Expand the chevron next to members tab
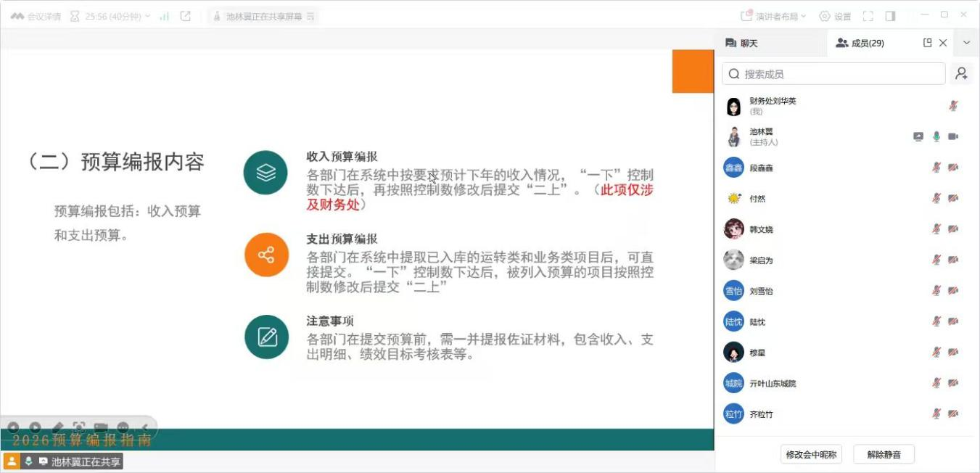Viewport: 980px width, 473px height. pos(966,43)
